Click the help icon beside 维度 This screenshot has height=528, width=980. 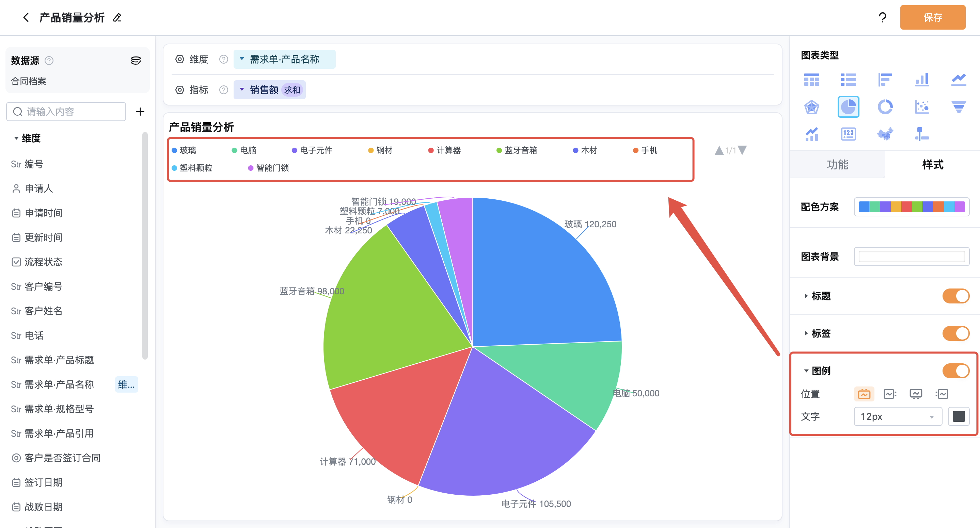tap(224, 59)
